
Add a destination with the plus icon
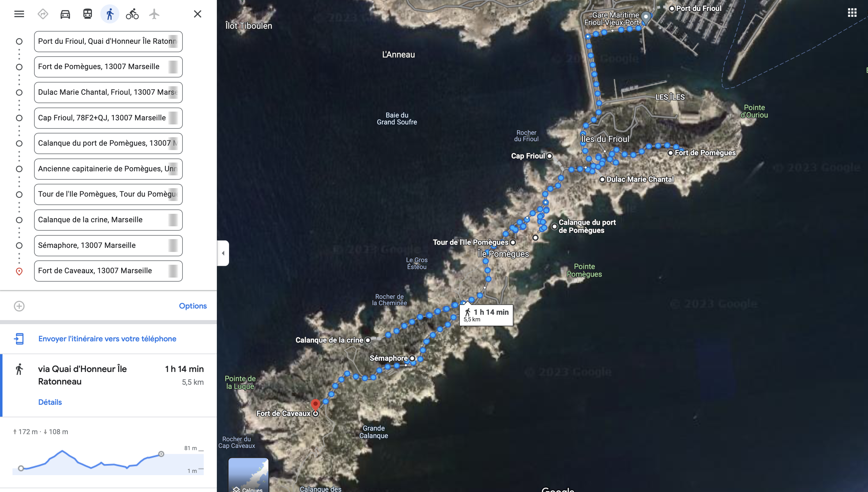click(19, 306)
